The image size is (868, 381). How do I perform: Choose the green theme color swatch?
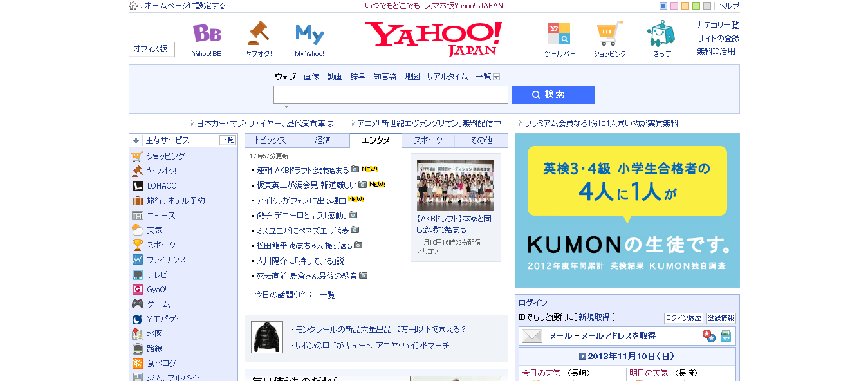tap(696, 6)
